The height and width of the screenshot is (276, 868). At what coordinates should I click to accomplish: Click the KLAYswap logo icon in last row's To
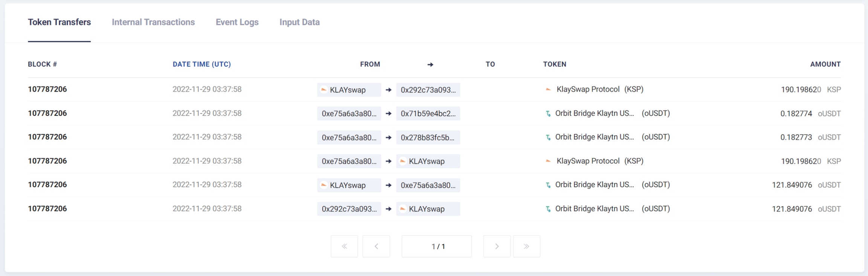coord(403,209)
